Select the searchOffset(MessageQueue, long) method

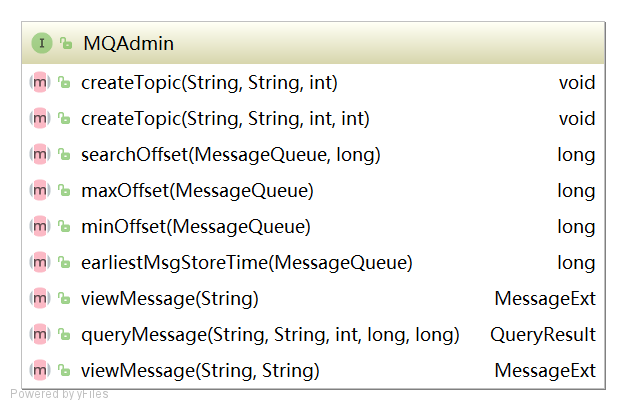[x=231, y=154]
